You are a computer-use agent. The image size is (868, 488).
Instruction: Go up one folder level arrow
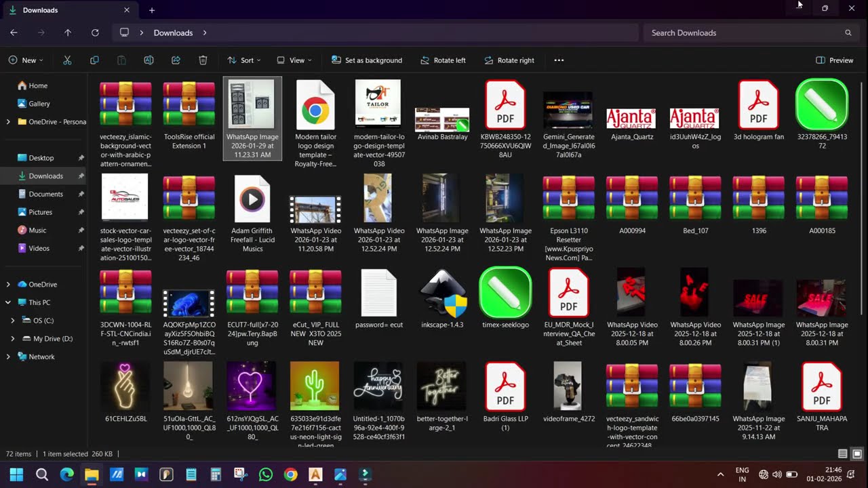point(68,33)
